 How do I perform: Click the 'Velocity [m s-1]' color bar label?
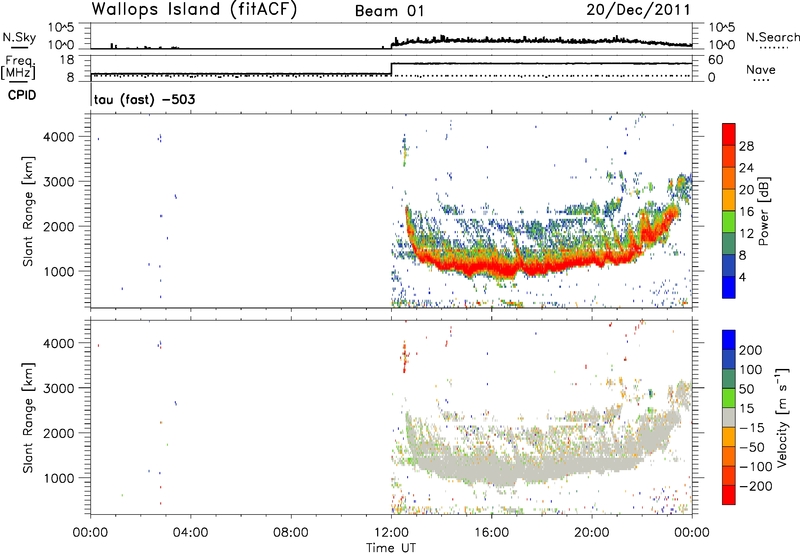[781, 417]
